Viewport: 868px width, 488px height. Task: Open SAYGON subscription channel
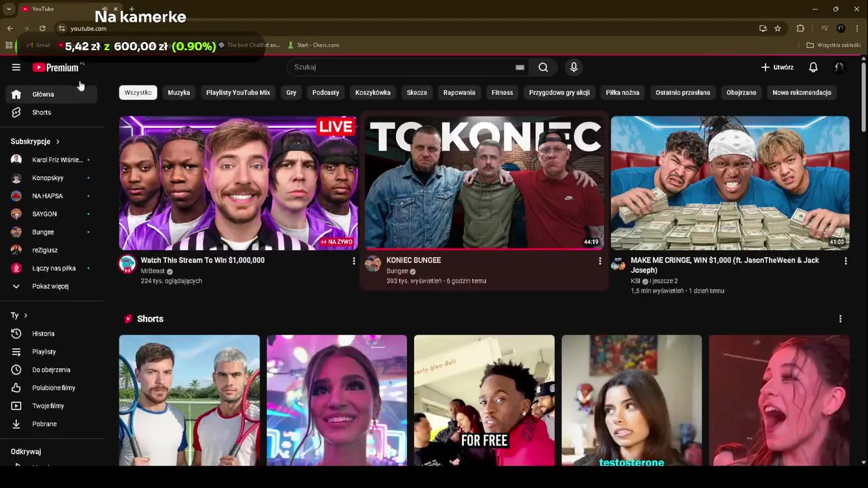52,213
